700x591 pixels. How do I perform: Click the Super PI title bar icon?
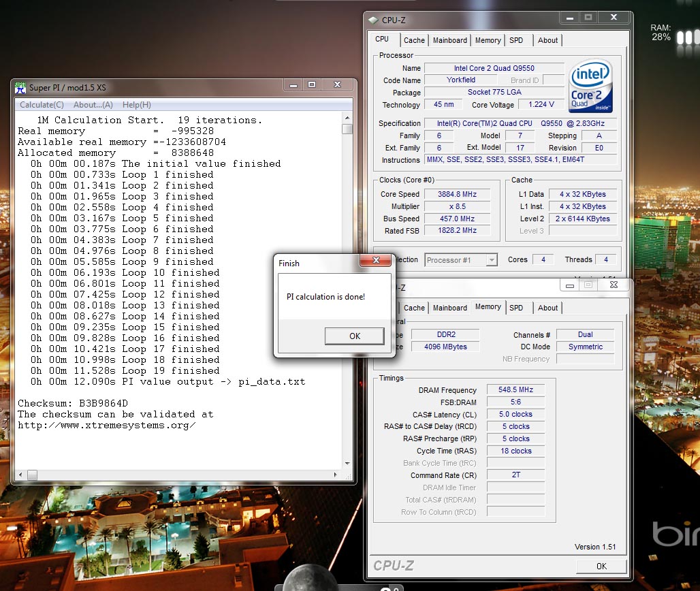pos(21,86)
